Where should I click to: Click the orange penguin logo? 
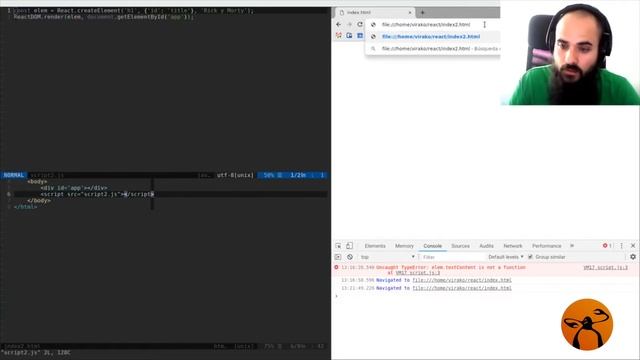(587, 324)
